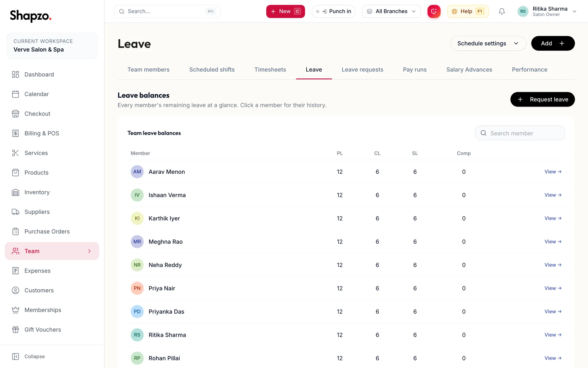This screenshot has width=588, height=368.
Task: View Karthik Iyer's leave history
Action: [553, 218]
